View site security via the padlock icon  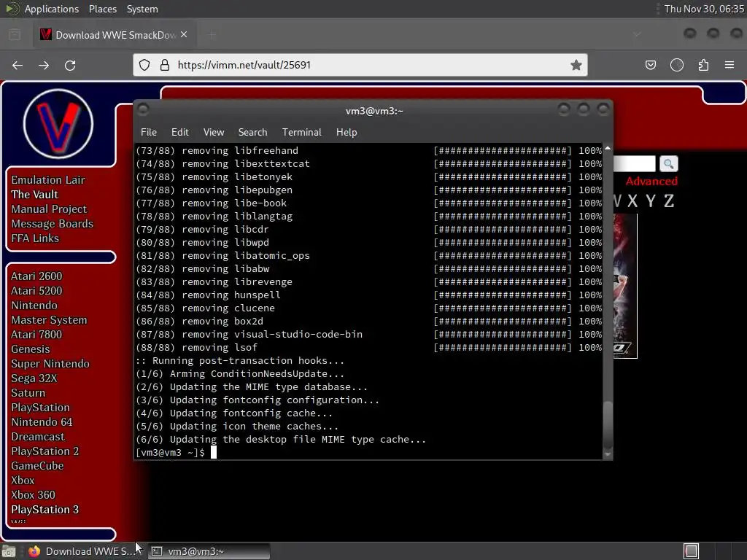[165, 65]
